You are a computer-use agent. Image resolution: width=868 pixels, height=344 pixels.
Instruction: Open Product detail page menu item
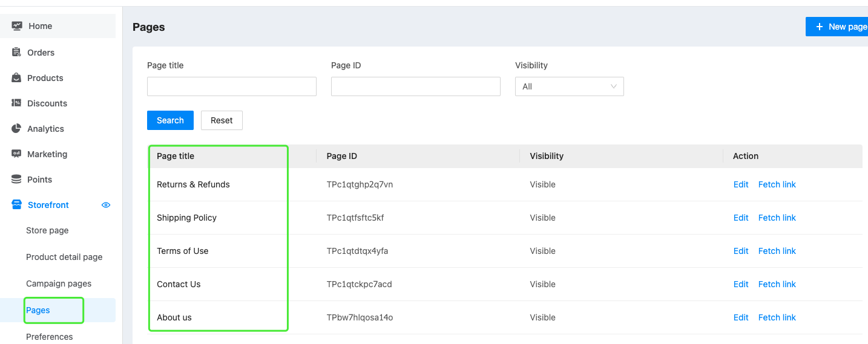coord(64,257)
